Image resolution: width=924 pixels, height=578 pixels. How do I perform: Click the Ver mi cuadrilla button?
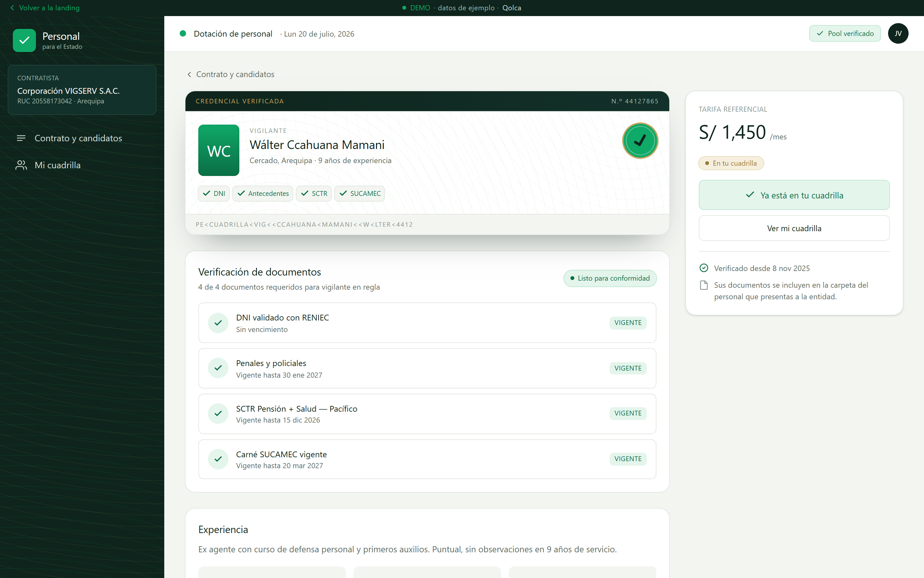(794, 228)
